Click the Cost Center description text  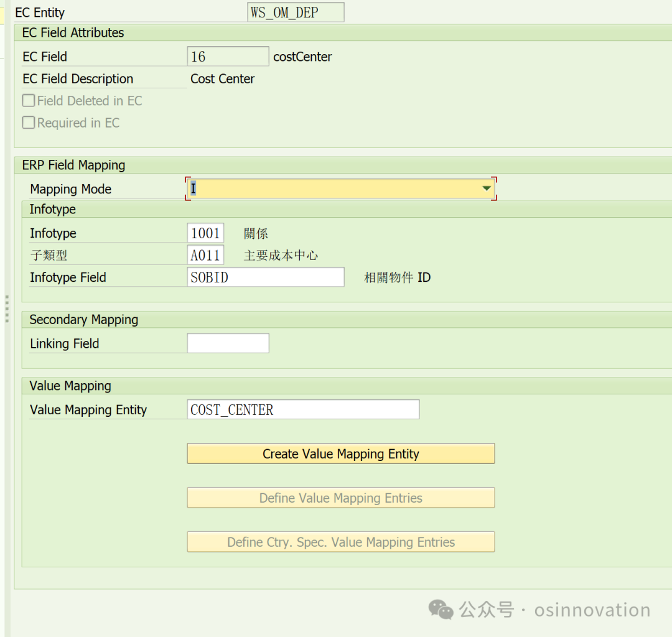point(222,79)
